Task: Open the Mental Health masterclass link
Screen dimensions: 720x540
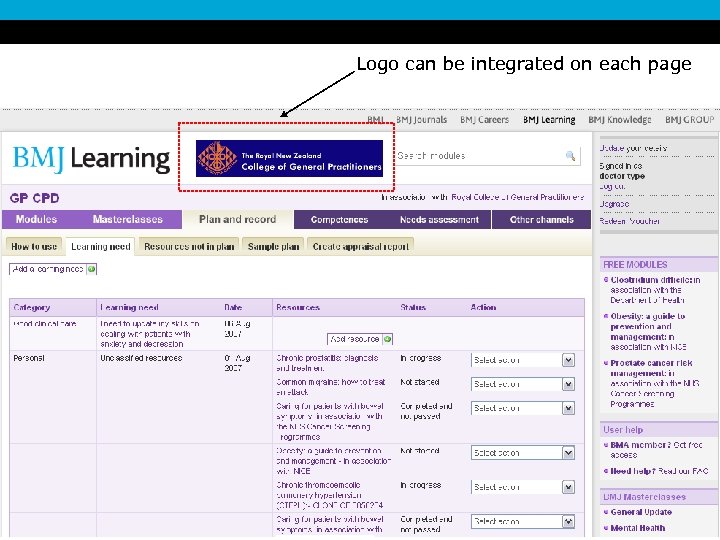Action: [x=637, y=528]
